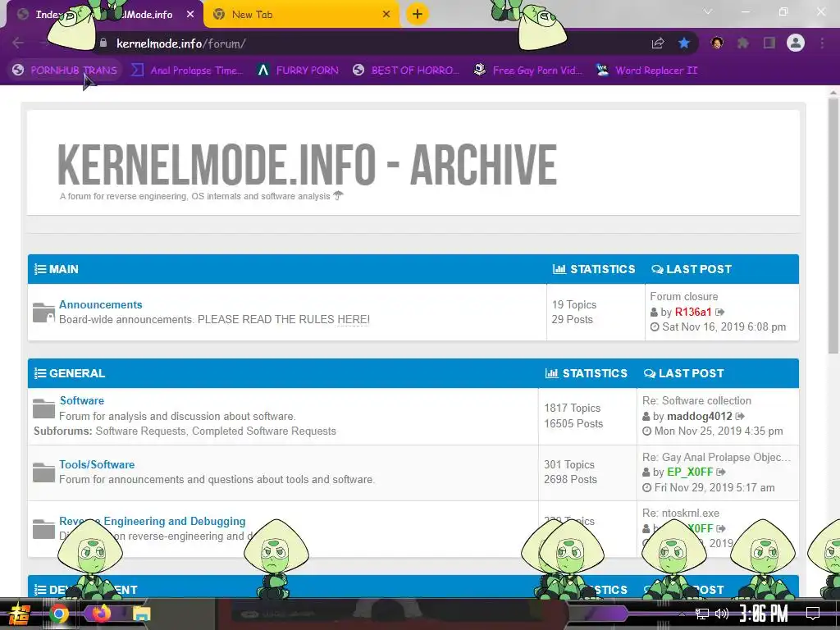Click EP_X0FF username in Tools/Software row
Image resolution: width=840 pixels, height=630 pixels.
(690, 472)
